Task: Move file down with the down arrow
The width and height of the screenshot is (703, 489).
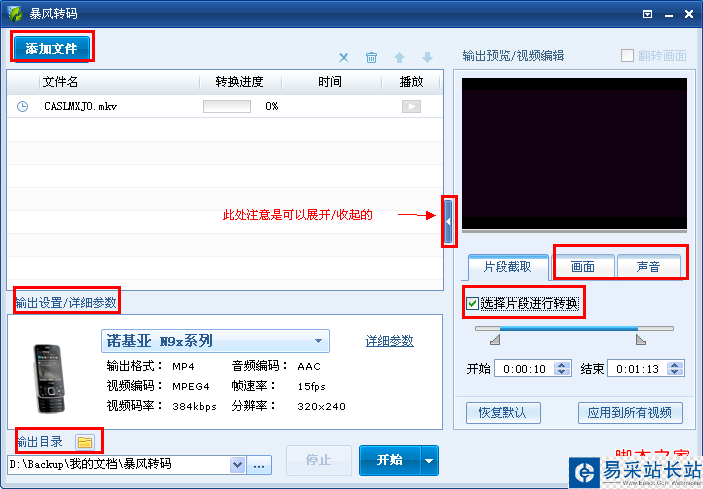Action: click(x=427, y=58)
